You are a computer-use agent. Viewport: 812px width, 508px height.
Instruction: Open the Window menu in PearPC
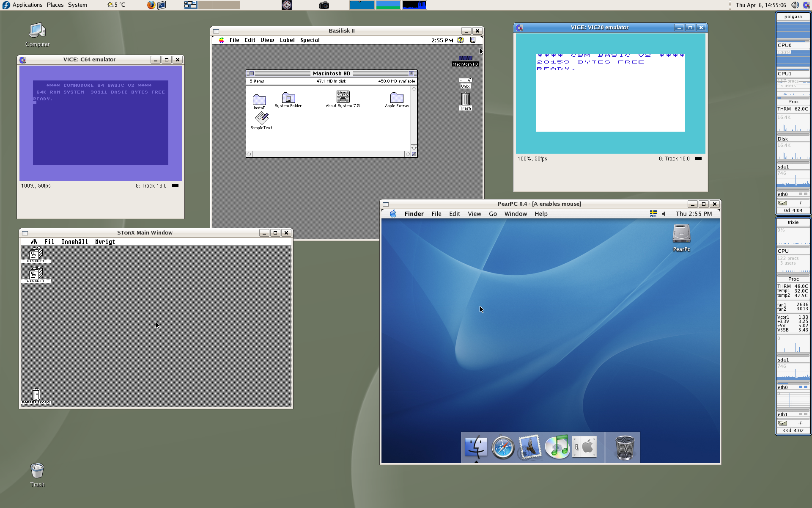(x=516, y=214)
